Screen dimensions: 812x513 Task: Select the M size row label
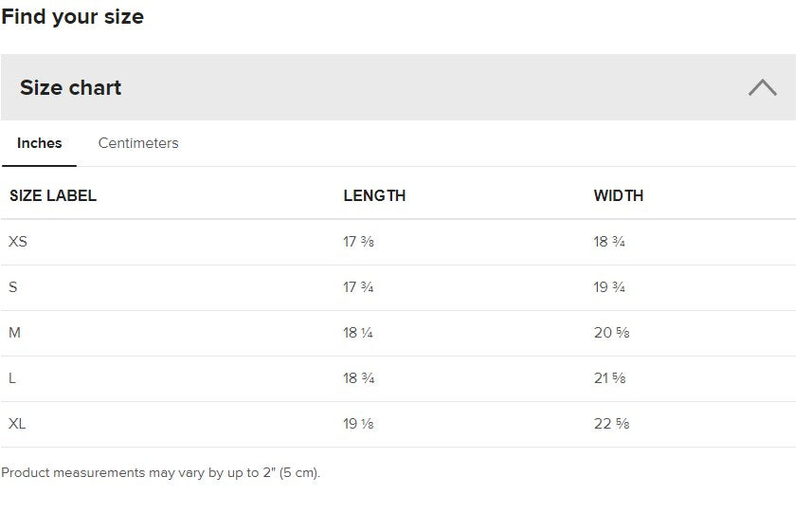(15, 333)
